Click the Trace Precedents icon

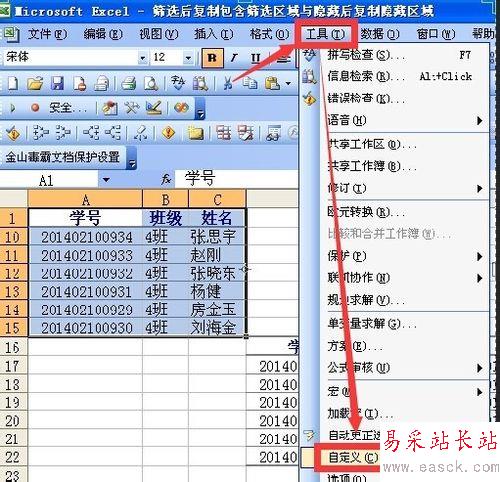41,133
